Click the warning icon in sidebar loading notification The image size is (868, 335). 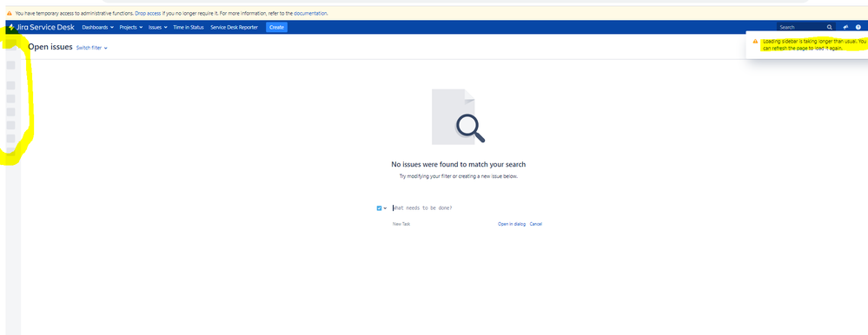(x=756, y=42)
